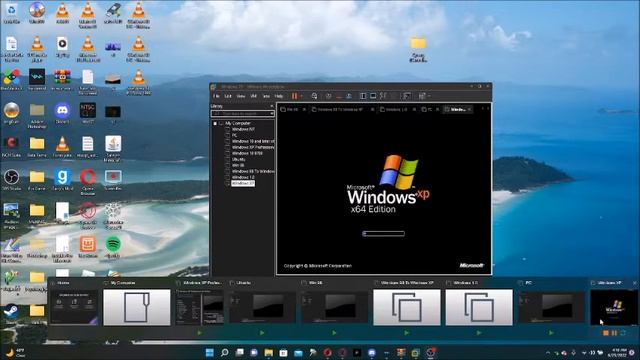Select Windows 10 and later x64 in library

click(253, 141)
